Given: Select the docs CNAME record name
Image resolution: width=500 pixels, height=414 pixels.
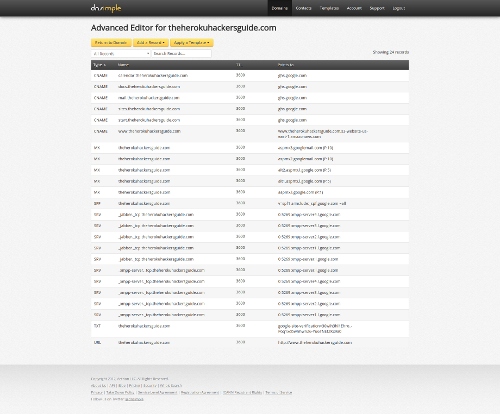Looking at the screenshot, I should [x=149, y=87].
